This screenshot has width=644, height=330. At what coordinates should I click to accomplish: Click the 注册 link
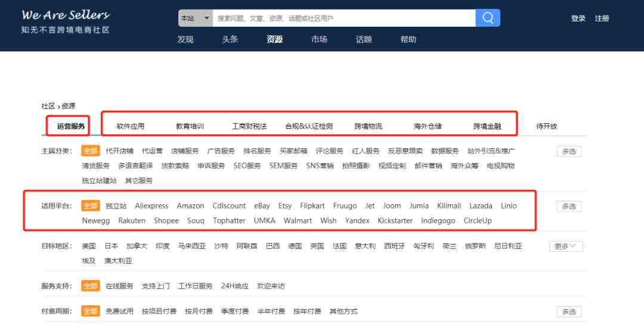click(602, 18)
